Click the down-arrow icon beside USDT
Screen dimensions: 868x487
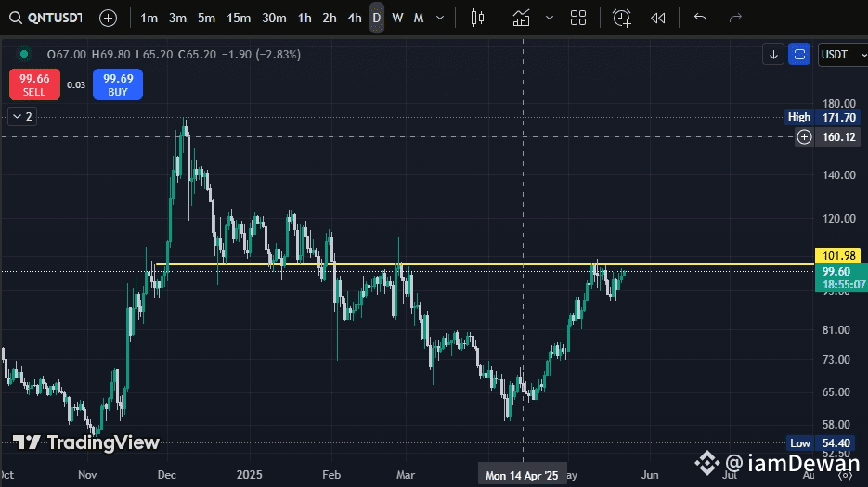click(x=773, y=54)
